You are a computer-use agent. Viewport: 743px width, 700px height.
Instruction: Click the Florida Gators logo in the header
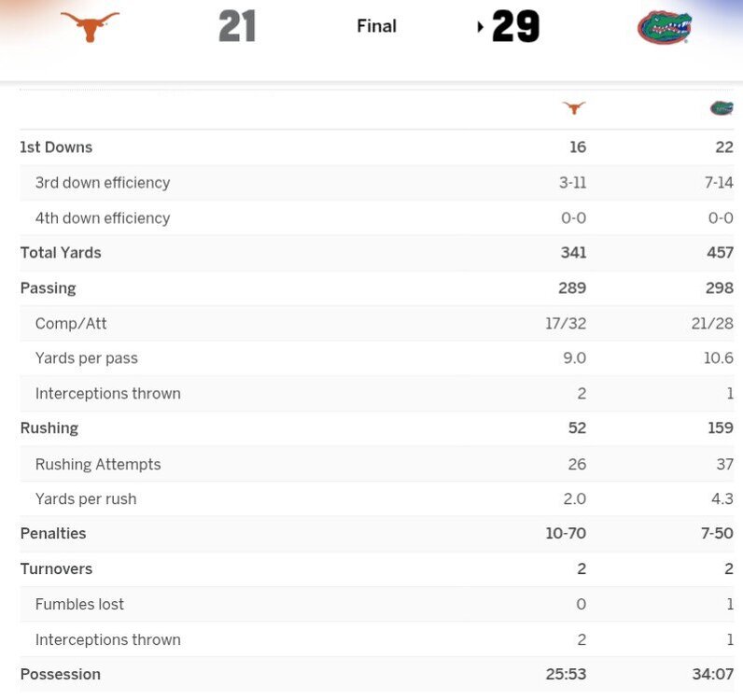(x=664, y=27)
